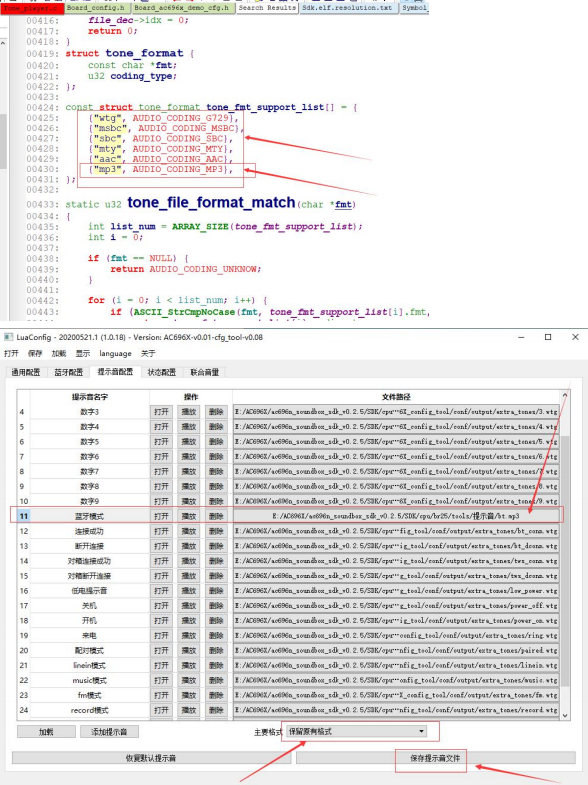Select the 提示音配置 tab
The width and height of the screenshot is (588, 785).
coord(115,371)
